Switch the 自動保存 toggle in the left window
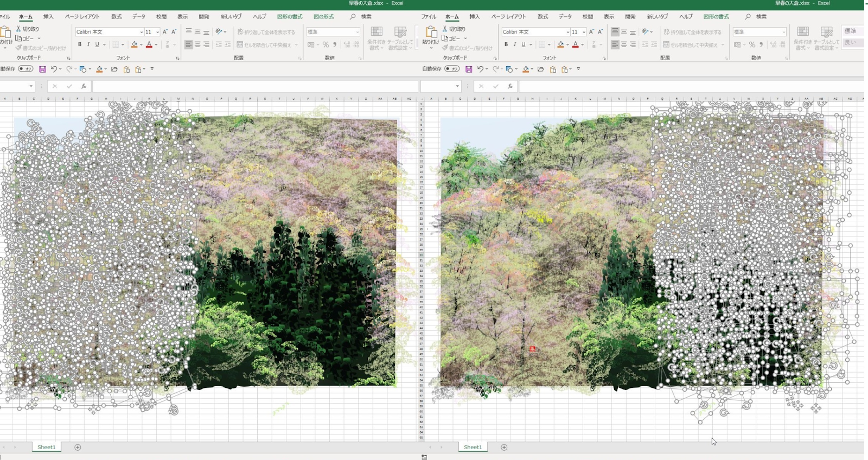868x460 pixels. tap(25, 69)
